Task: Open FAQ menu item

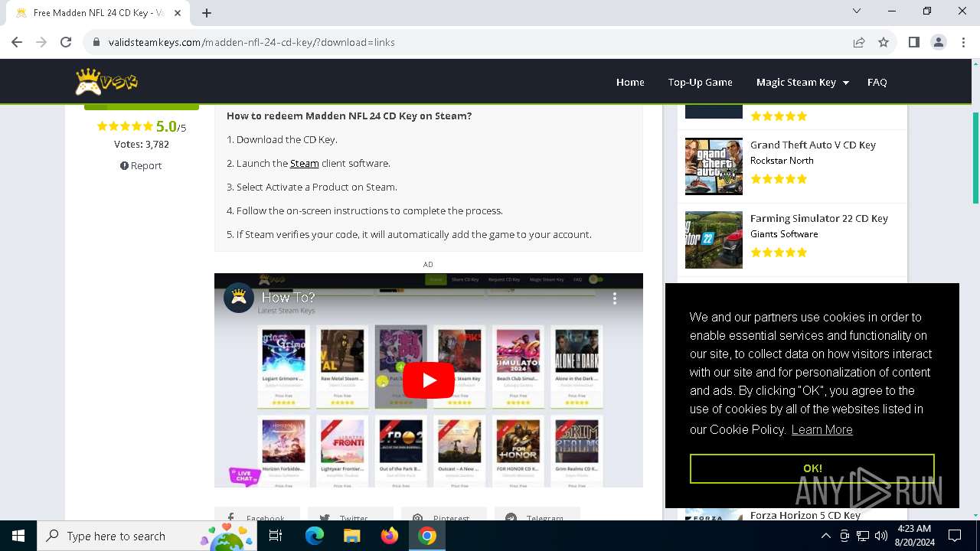Action: 877,82
